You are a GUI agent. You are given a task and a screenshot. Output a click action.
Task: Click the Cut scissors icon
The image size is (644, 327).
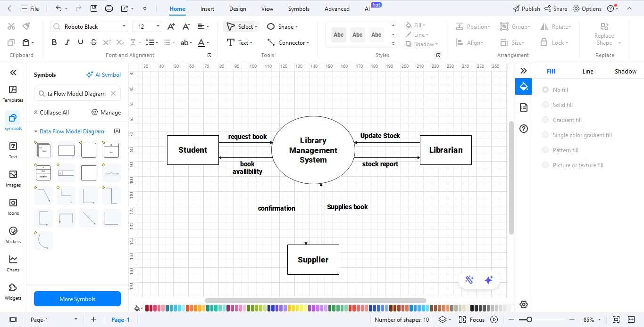click(11, 26)
